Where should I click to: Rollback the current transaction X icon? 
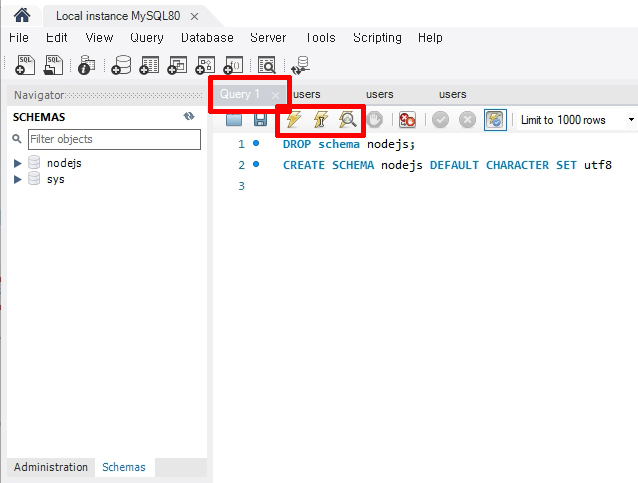[467, 120]
